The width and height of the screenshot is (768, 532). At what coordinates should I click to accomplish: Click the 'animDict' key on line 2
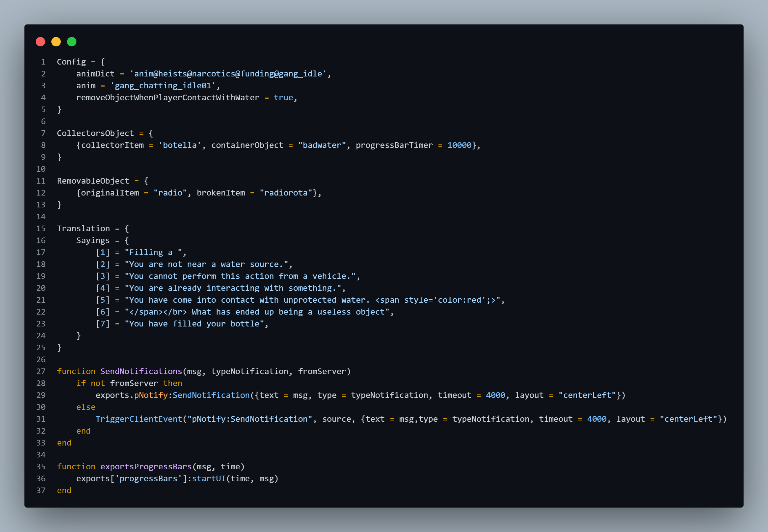[x=95, y=74]
